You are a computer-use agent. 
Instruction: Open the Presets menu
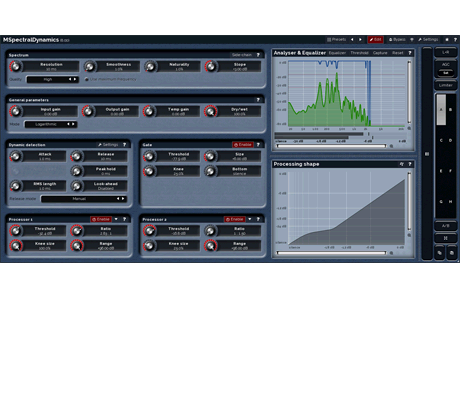pyautogui.click(x=336, y=40)
